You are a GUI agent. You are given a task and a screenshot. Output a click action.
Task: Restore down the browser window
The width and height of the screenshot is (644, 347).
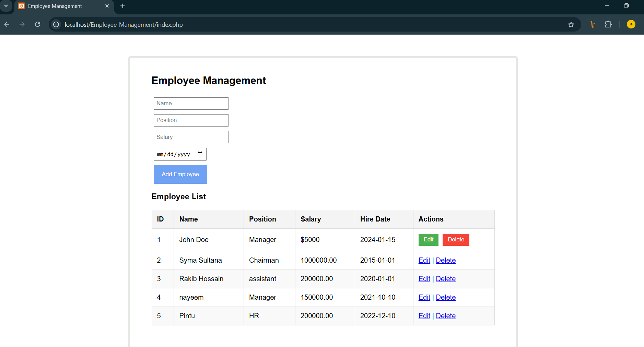626,6
